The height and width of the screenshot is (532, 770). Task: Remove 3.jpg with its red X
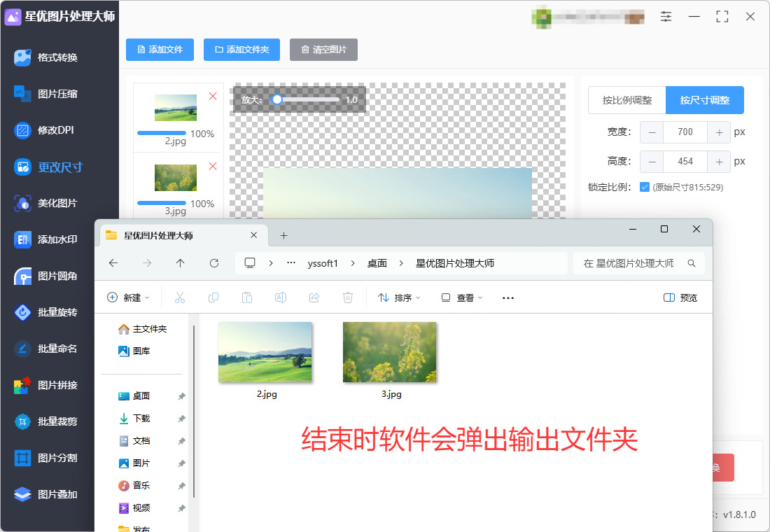coord(213,167)
